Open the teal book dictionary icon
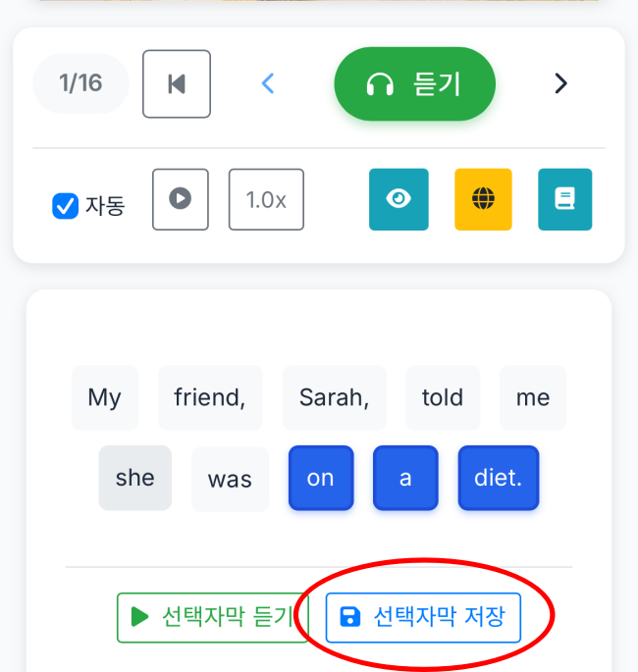The height and width of the screenshot is (672, 638). click(564, 199)
